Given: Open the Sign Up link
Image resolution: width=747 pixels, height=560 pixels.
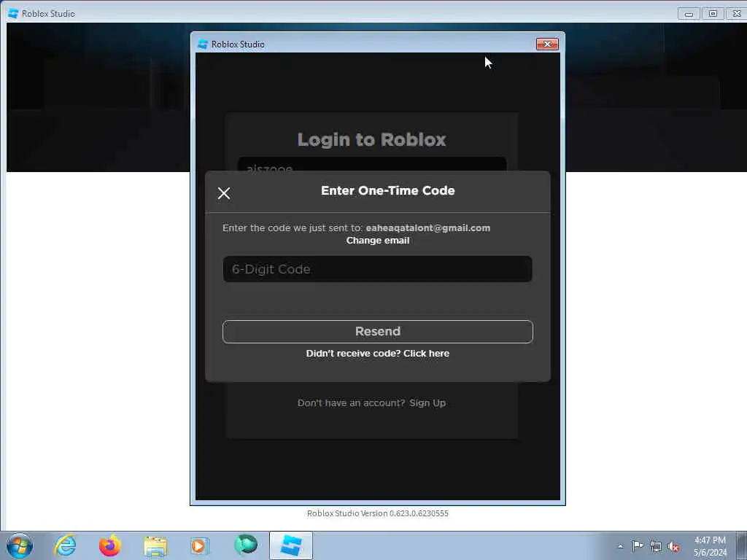Looking at the screenshot, I should coord(427,402).
